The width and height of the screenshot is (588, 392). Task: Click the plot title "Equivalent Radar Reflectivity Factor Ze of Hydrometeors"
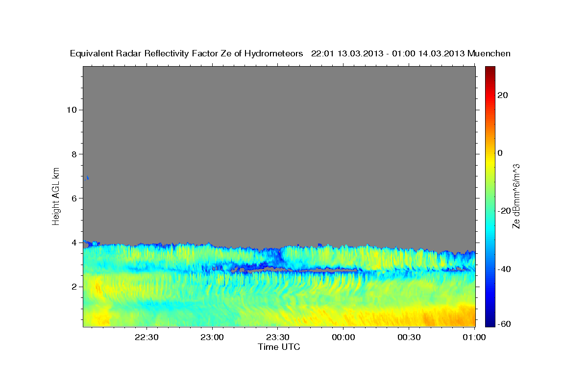point(186,53)
